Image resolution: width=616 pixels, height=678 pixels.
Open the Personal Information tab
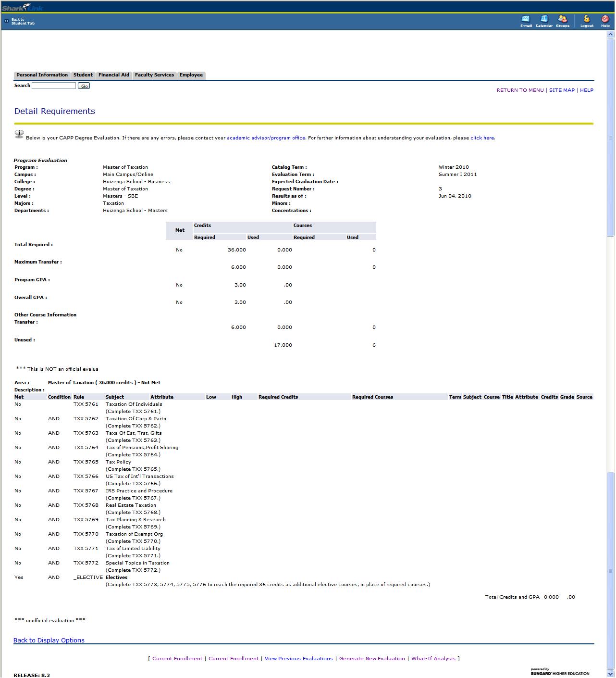(42, 75)
